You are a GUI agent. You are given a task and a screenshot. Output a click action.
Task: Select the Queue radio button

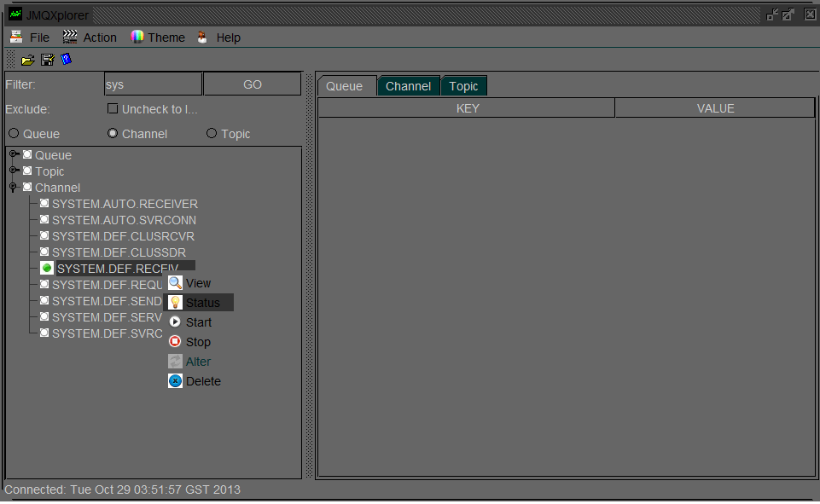click(13, 133)
